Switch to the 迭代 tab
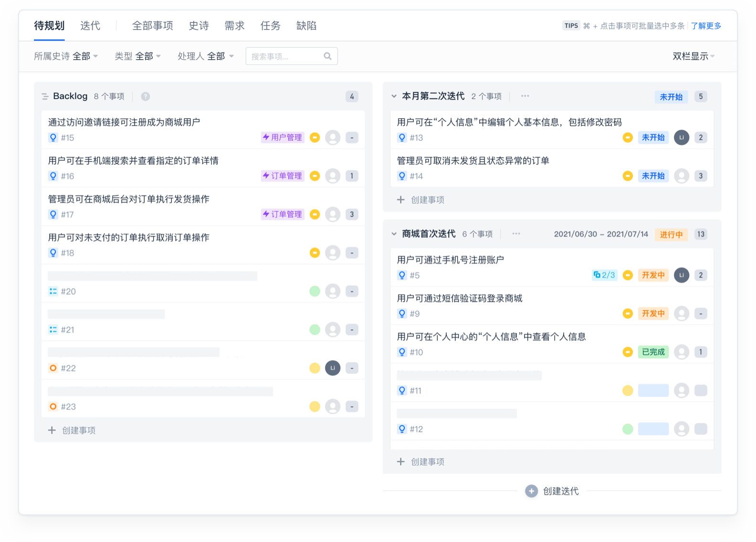 pos(90,26)
